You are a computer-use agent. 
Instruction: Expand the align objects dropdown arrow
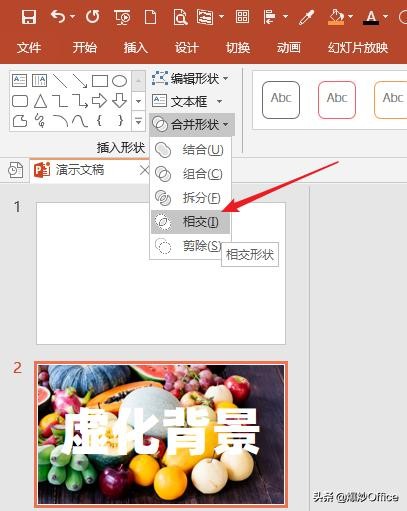click(285, 16)
